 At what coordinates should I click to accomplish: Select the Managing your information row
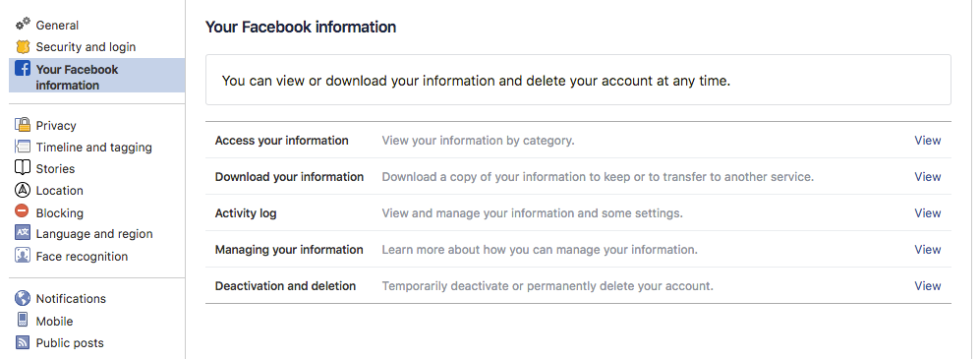pyautogui.click(x=578, y=249)
